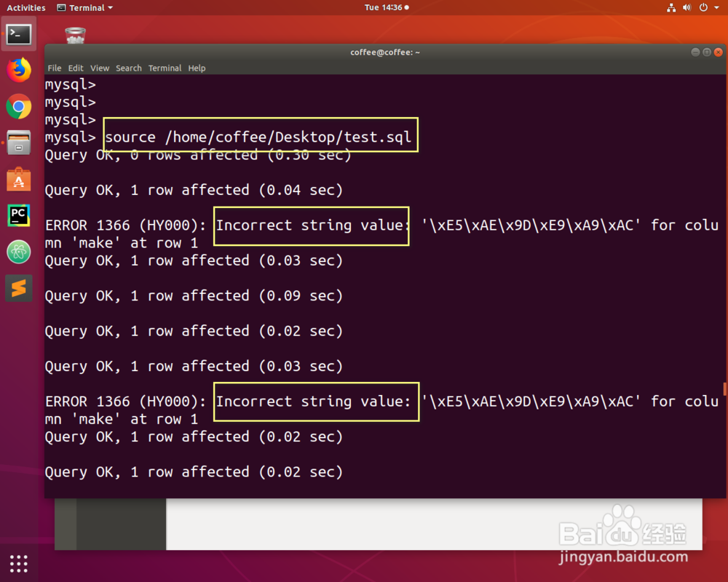Click the 'source /home/coffee/Desktop/test.sql' command text

coord(258,137)
